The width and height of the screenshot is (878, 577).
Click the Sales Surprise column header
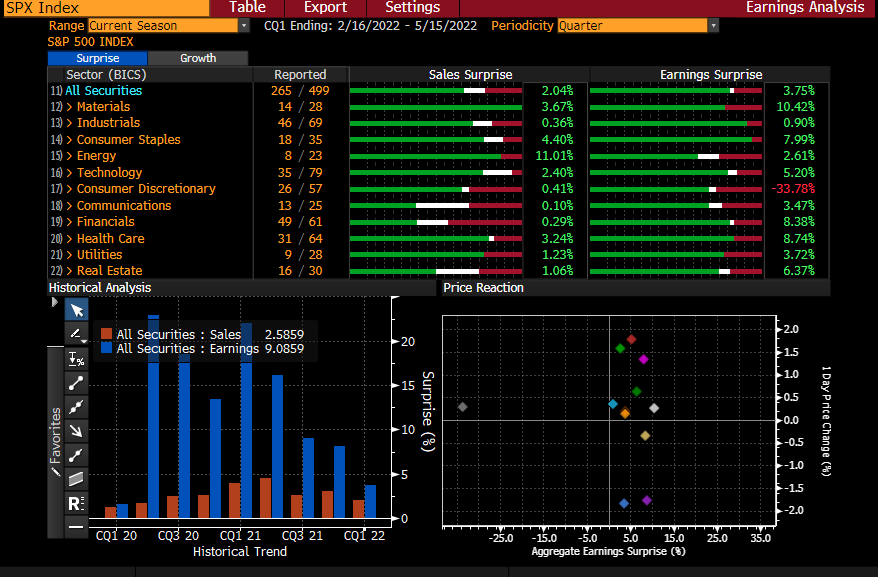click(470, 75)
